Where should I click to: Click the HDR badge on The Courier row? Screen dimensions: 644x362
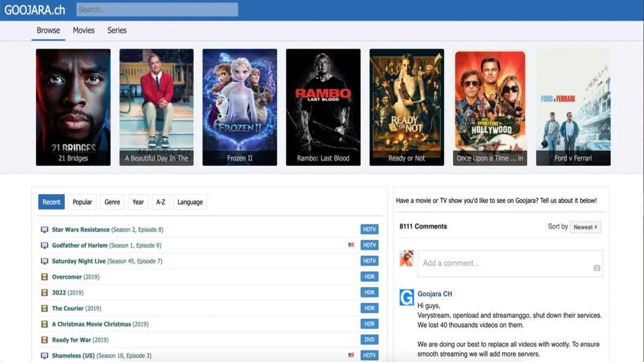[x=369, y=308]
